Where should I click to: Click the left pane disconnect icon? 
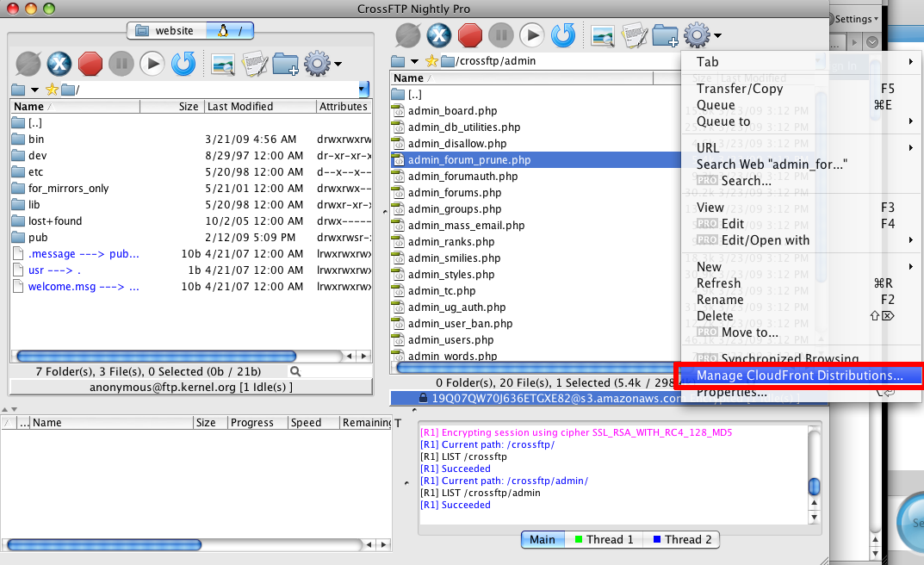[28, 64]
